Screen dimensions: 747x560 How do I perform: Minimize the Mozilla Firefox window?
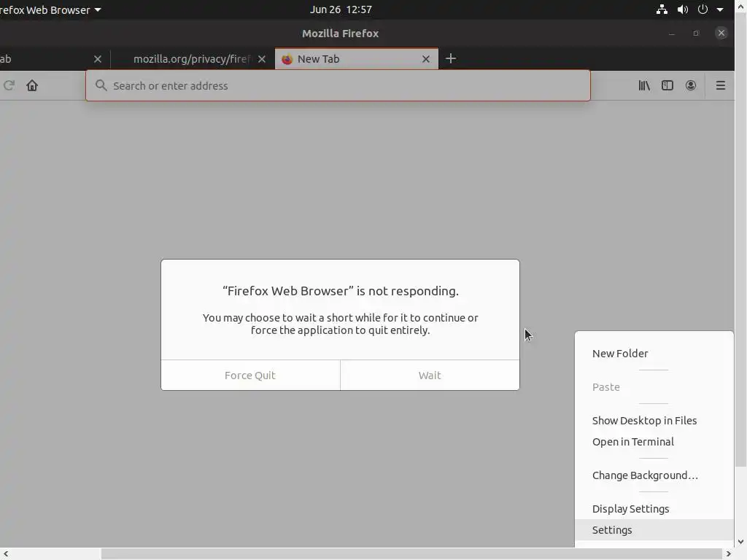tap(672, 34)
